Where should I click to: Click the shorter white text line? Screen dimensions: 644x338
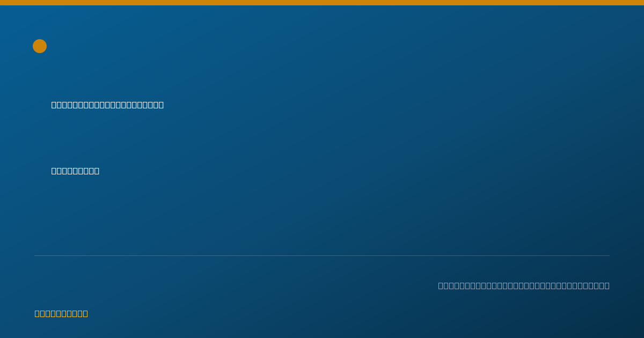[75, 171]
